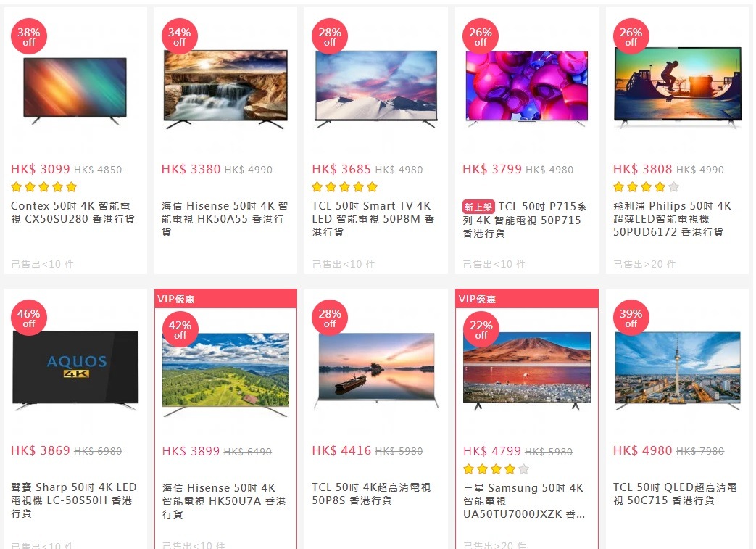
Task: Click star rating under HK$ 3685 price
Action: 344,187
